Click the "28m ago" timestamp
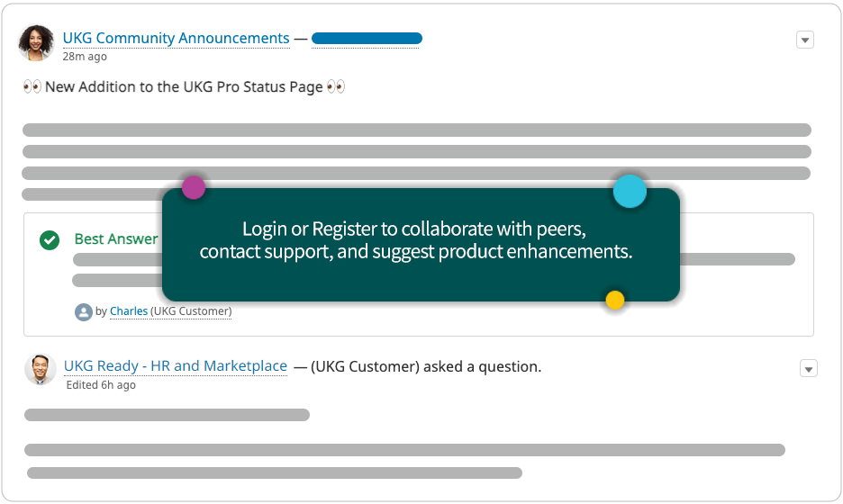 (85, 57)
